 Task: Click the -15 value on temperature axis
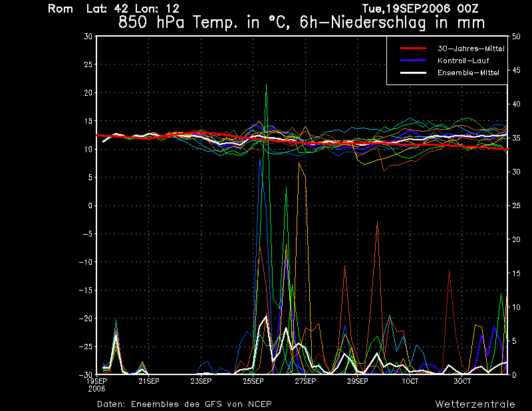(85, 290)
